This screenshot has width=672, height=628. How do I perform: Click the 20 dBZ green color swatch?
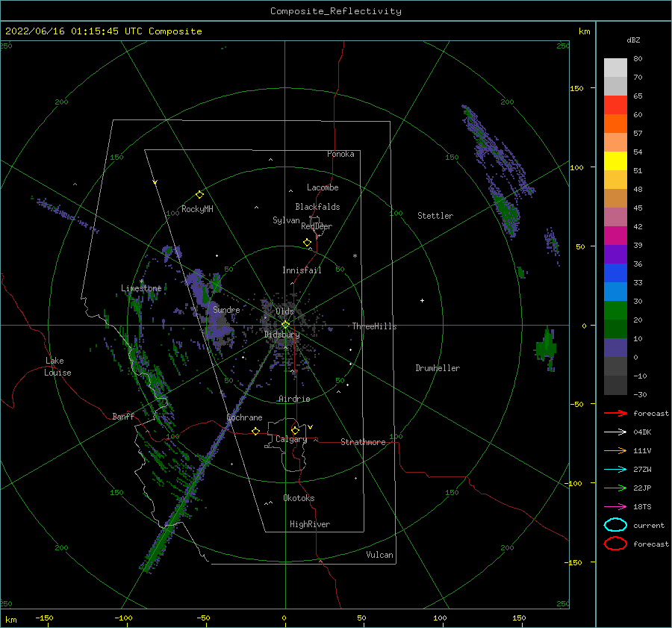(x=615, y=311)
